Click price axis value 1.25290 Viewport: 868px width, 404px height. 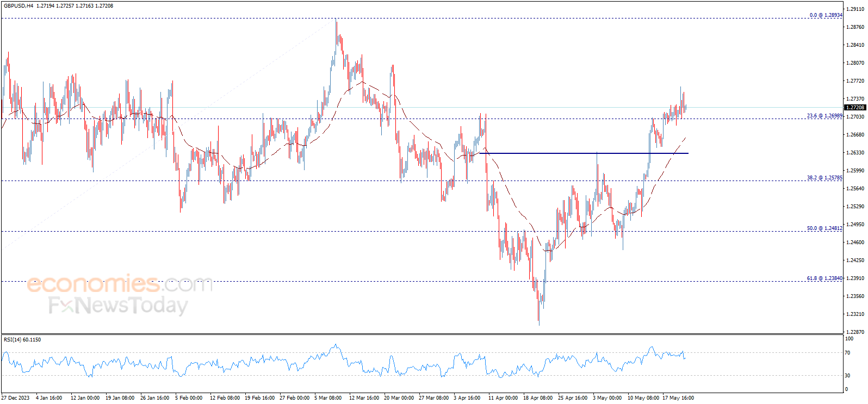855,207
